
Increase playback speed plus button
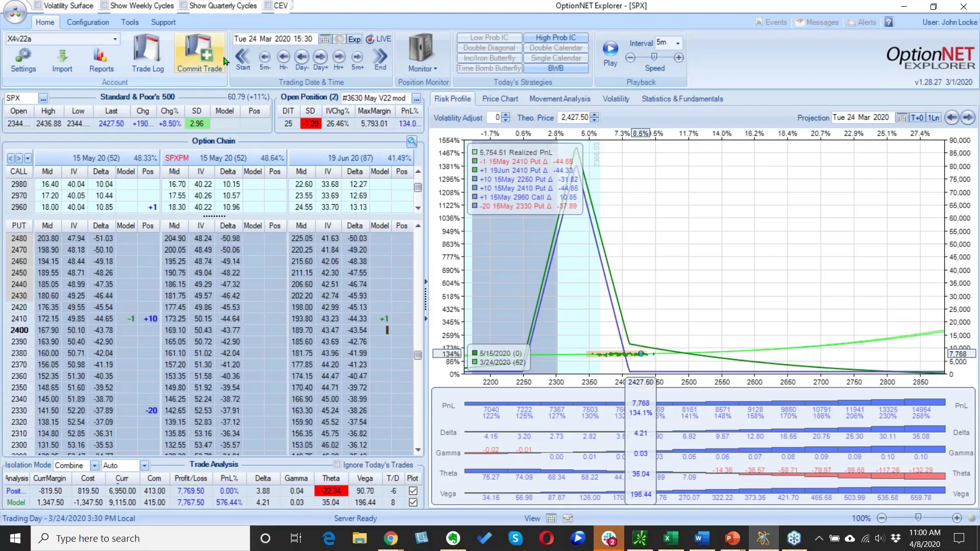pos(679,58)
